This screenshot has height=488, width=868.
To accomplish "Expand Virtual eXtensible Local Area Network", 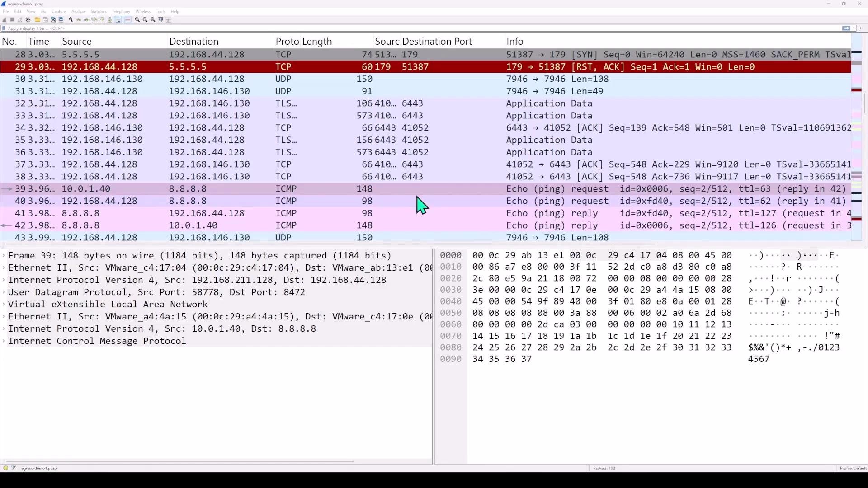I will (x=4, y=305).
